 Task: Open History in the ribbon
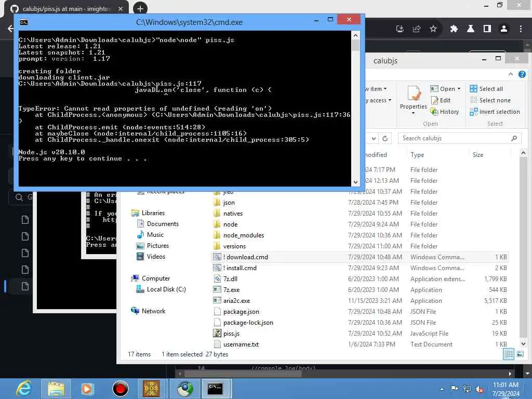pos(445,112)
